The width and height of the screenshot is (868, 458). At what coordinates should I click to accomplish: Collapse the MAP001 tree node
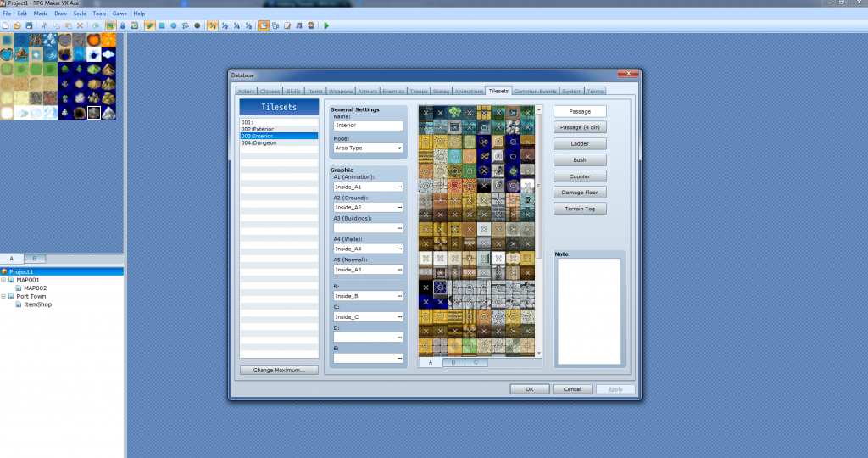[5, 280]
